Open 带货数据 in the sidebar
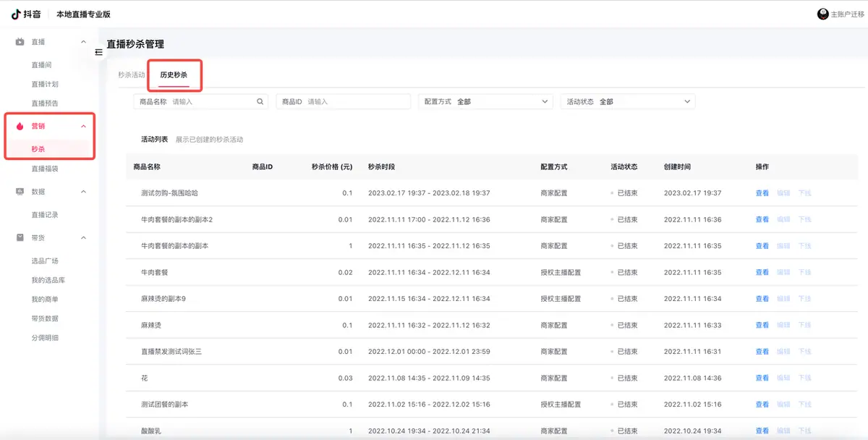Viewport: 868px width, 440px height. click(45, 318)
